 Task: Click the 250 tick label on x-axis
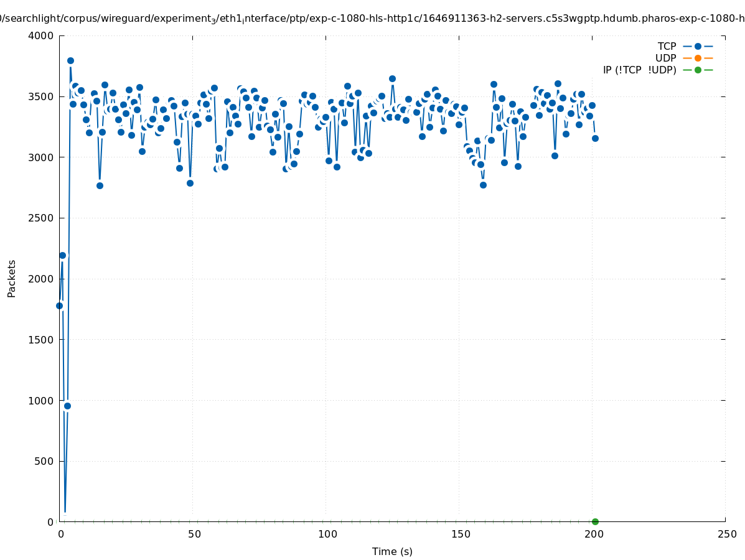(726, 534)
